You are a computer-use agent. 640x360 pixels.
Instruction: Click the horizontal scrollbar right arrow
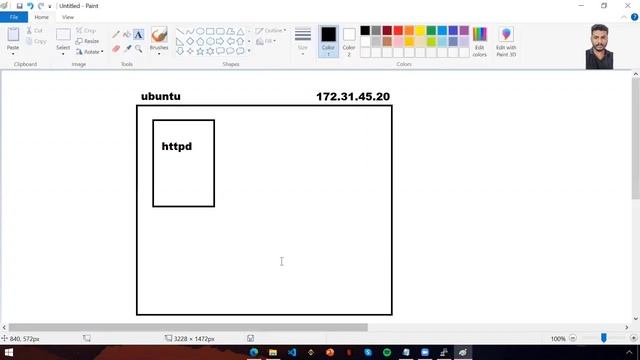627,327
